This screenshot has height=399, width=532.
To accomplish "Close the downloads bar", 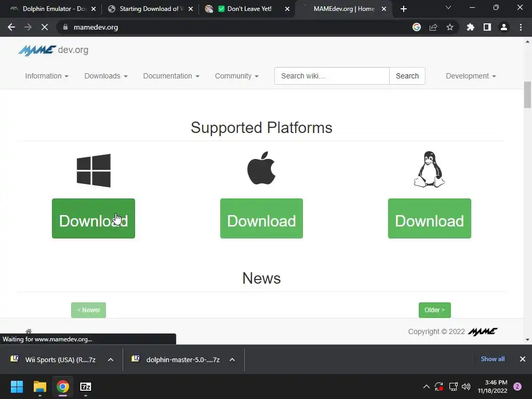I will (x=523, y=359).
